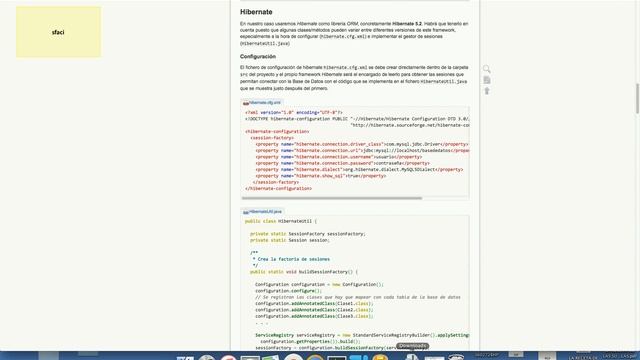Click the hibernate.dialect property line

pyautogui.click(x=359, y=169)
